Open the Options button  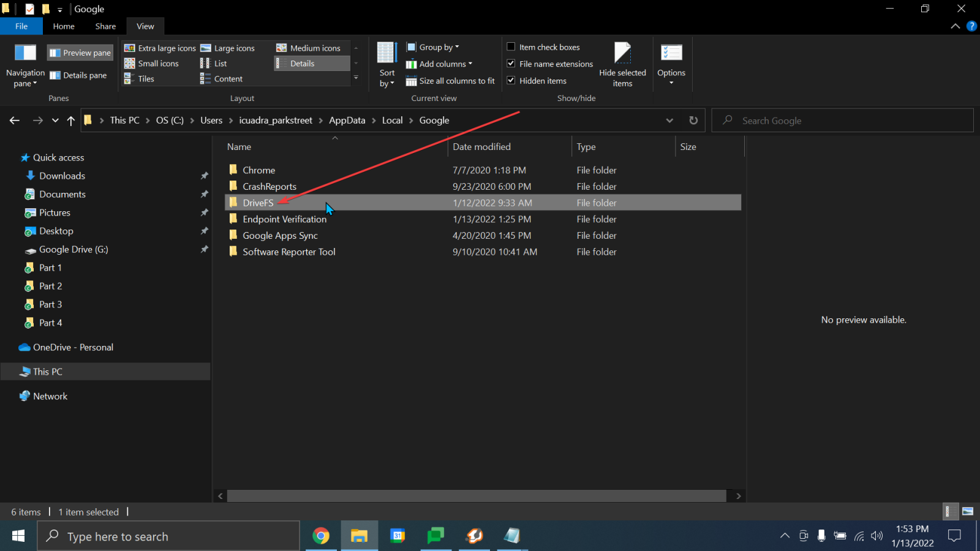pos(671,65)
